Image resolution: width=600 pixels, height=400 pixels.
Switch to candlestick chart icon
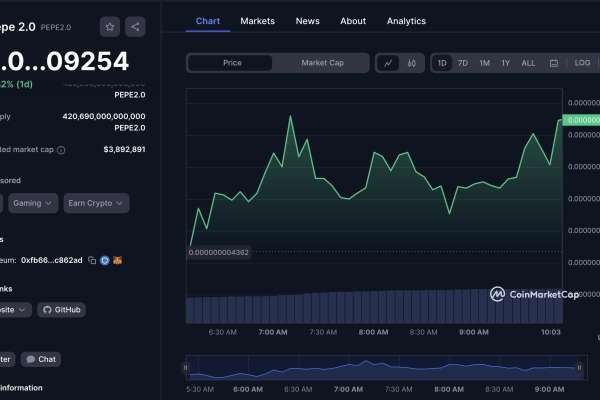pos(412,63)
